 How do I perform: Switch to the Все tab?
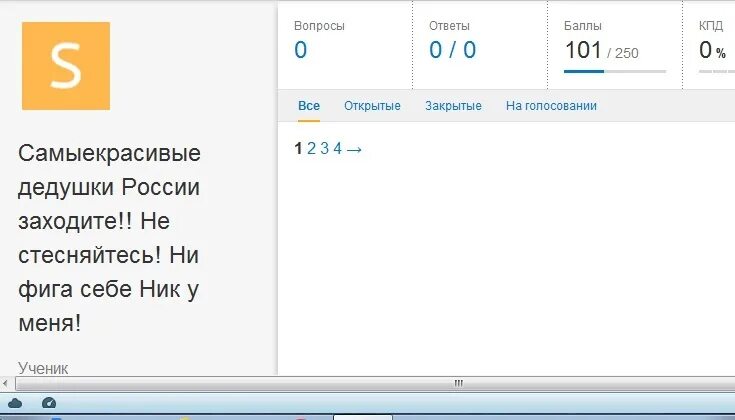point(309,106)
